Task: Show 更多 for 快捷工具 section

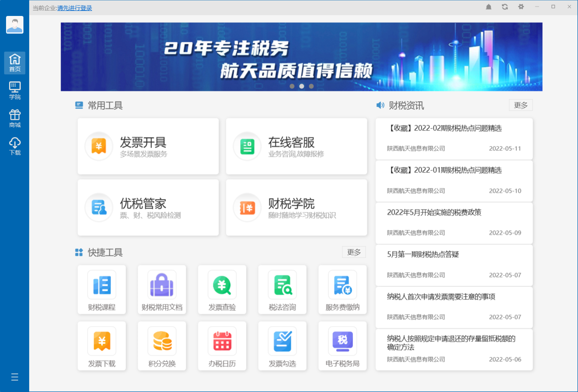Action: (x=354, y=252)
